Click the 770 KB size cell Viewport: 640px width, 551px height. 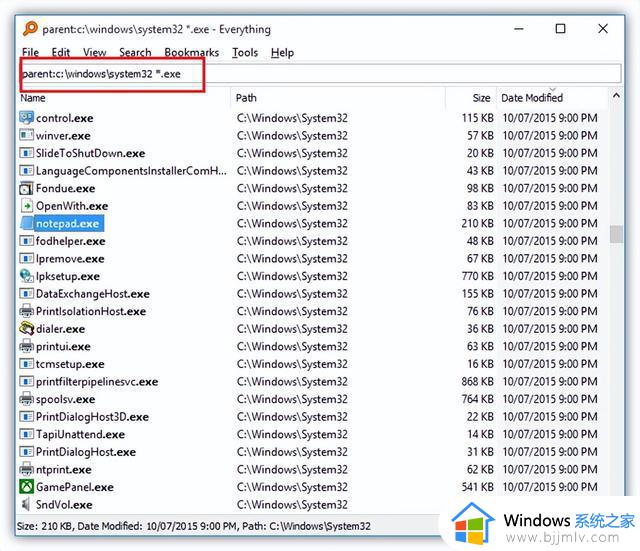(x=478, y=276)
